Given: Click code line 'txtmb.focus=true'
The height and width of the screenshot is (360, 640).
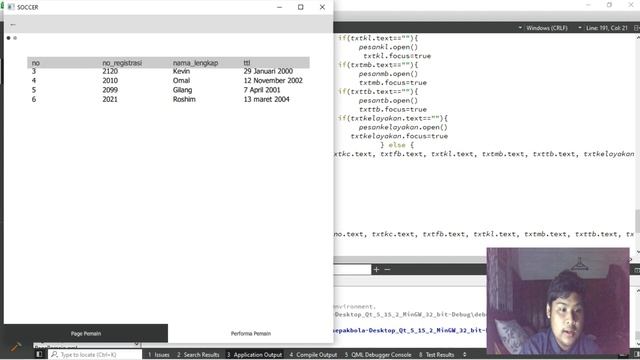Looking at the screenshot, I should 393,82.
